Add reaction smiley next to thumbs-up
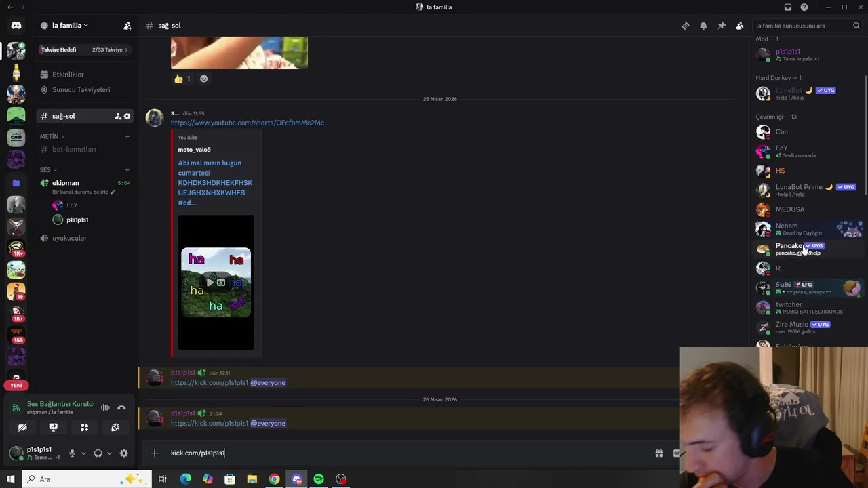The height and width of the screenshot is (488, 868). pyautogui.click(x=203, y=79)
